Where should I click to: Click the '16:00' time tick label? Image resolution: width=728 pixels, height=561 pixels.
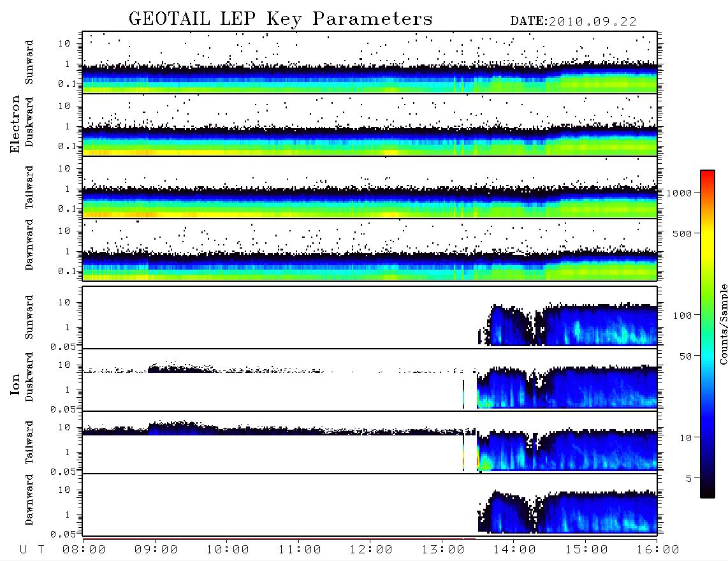[x=658, y=550]
